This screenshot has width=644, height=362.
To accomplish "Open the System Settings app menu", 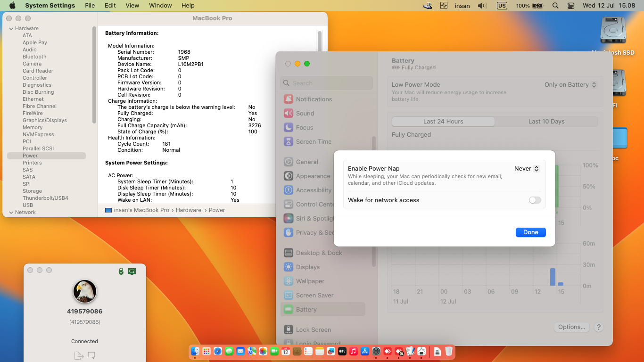I will [x=50, y=6].
